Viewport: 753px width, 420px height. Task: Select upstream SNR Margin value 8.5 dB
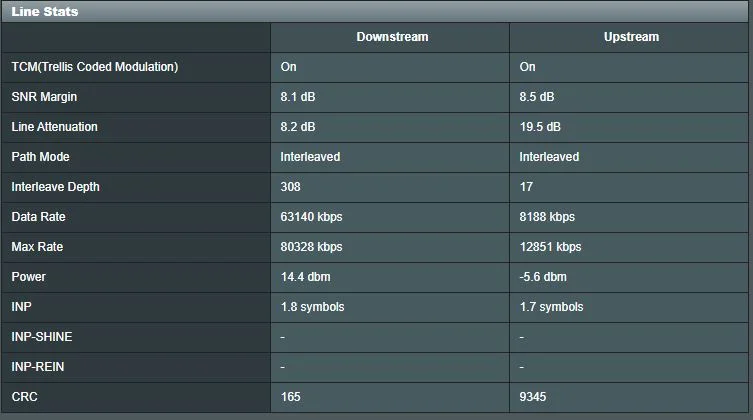[537, 97]
